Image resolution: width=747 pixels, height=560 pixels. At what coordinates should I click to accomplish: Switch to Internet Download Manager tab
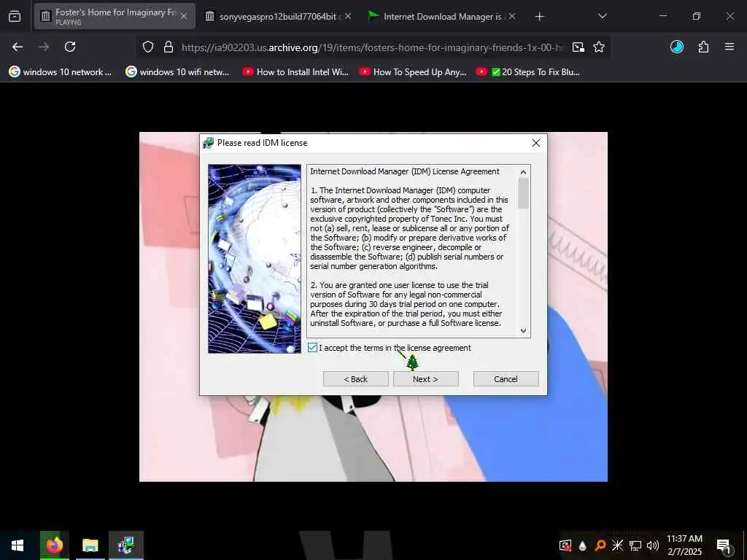tap(442, 17)
